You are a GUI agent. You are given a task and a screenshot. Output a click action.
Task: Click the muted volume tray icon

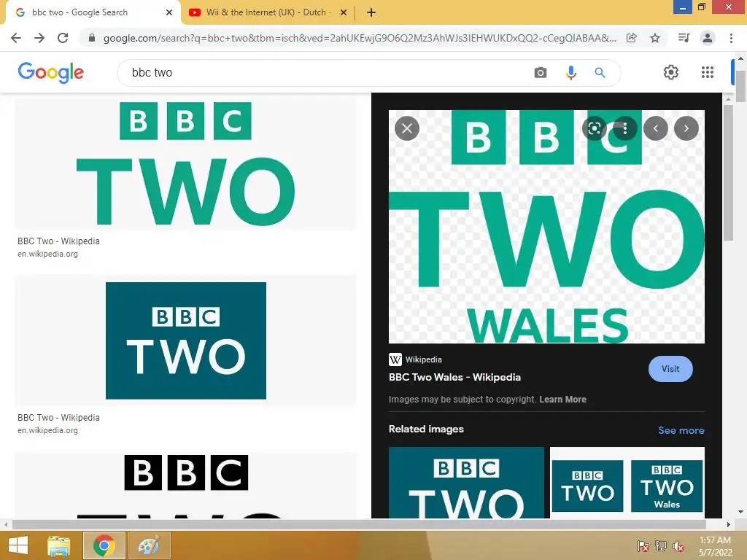tap(678, 546)
